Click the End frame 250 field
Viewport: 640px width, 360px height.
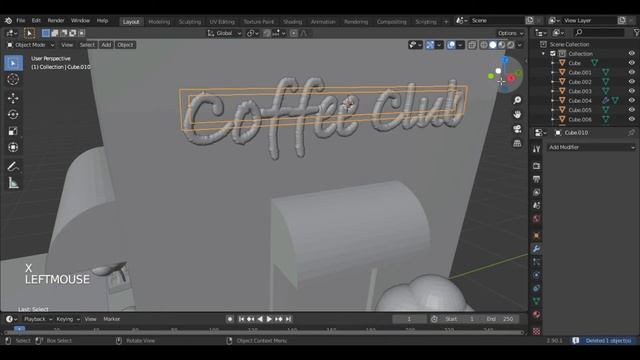point(501,319)
